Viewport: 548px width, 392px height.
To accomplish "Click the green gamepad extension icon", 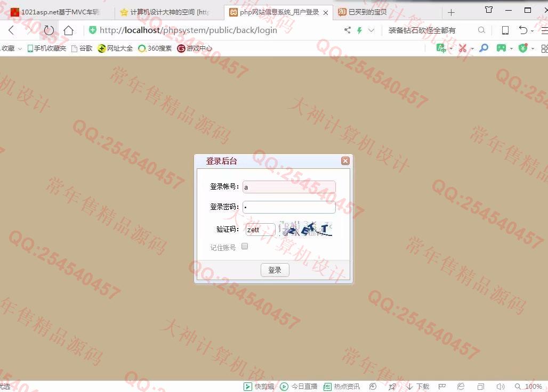I will click(x=501, y=48).
